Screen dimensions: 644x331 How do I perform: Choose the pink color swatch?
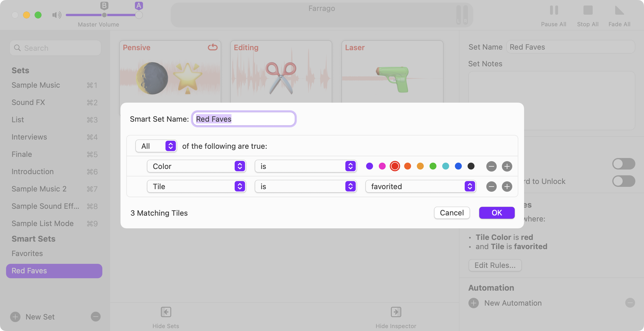click(x=382, y=166)
